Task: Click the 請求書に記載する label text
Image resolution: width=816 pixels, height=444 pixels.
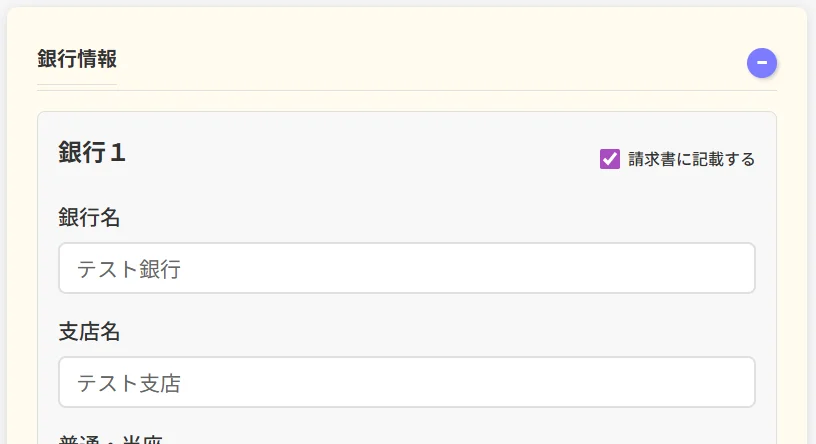Action: (691, 159)
